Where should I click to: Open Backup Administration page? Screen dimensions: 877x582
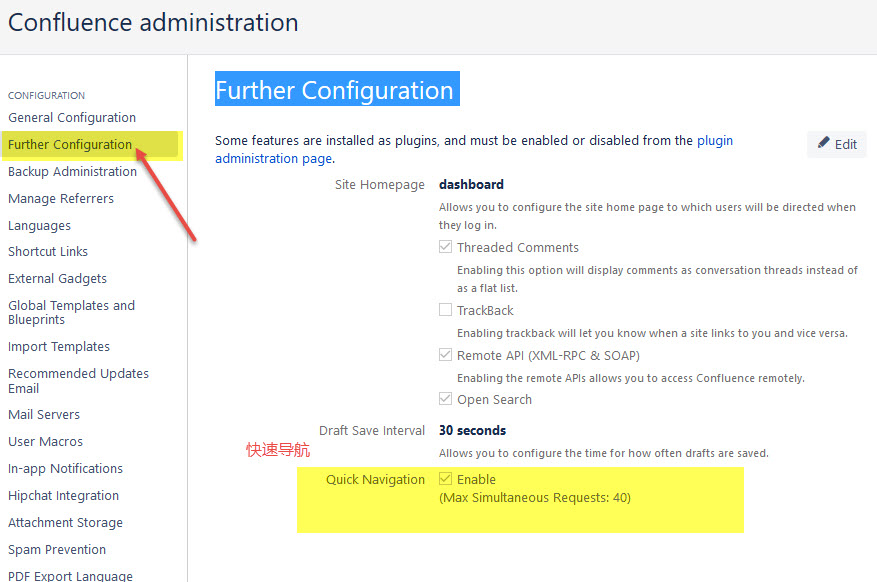(x=72, y=172)
